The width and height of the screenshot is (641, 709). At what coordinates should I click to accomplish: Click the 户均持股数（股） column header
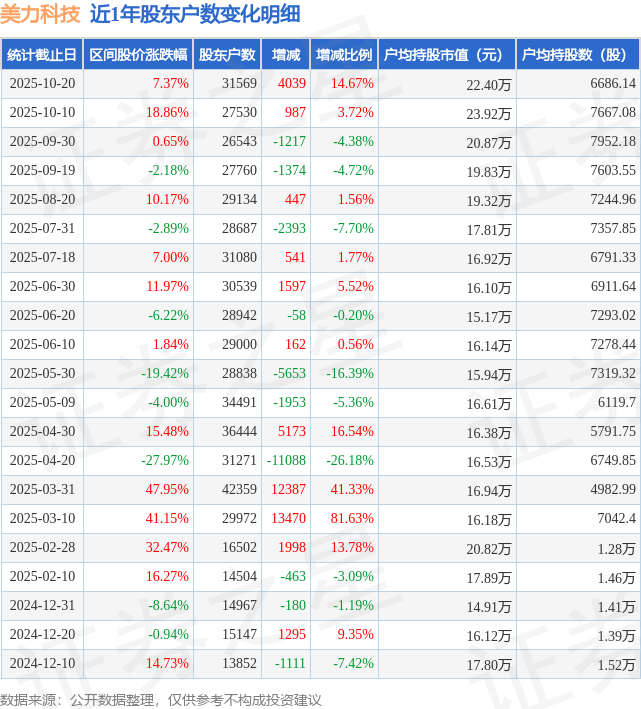(579, 55)
